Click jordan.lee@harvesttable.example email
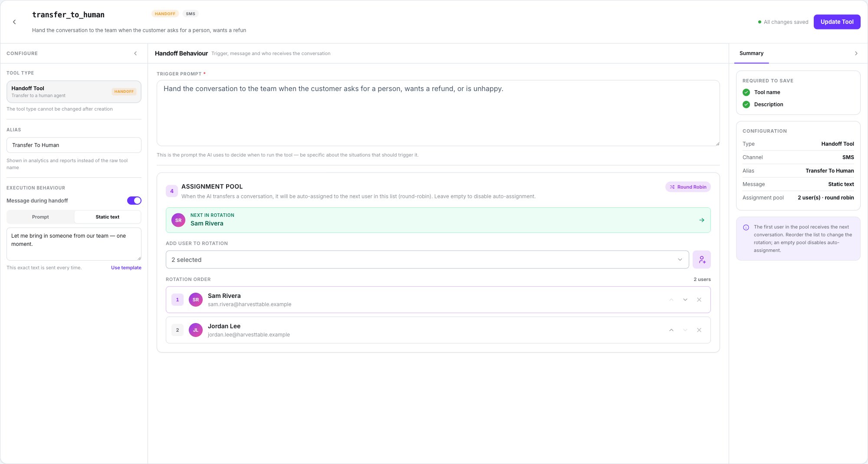 tap(249, 335)
